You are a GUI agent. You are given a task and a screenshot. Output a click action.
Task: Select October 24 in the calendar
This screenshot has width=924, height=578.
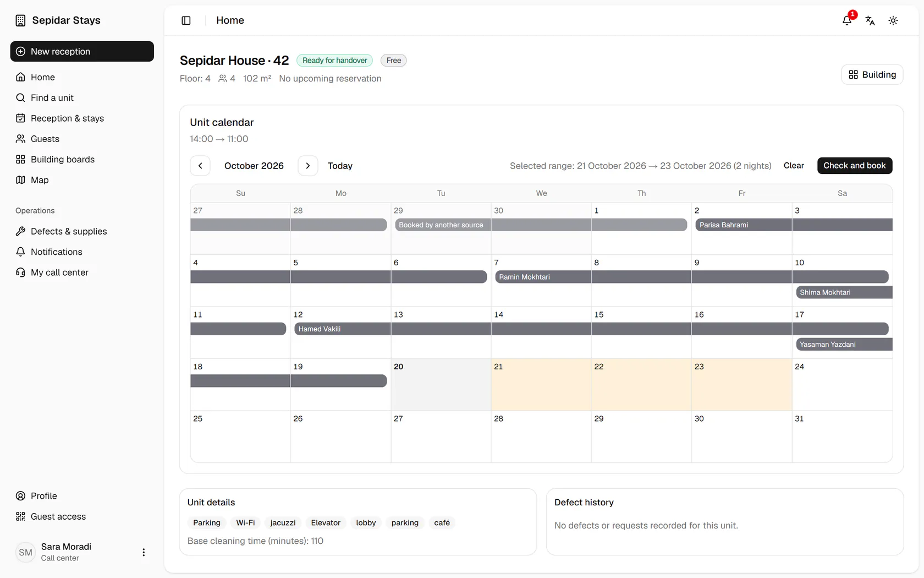[842, 385]
